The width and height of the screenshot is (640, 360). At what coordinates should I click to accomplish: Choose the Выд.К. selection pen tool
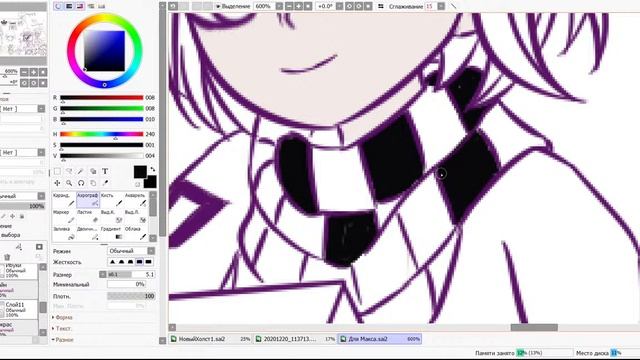point(111,216)
